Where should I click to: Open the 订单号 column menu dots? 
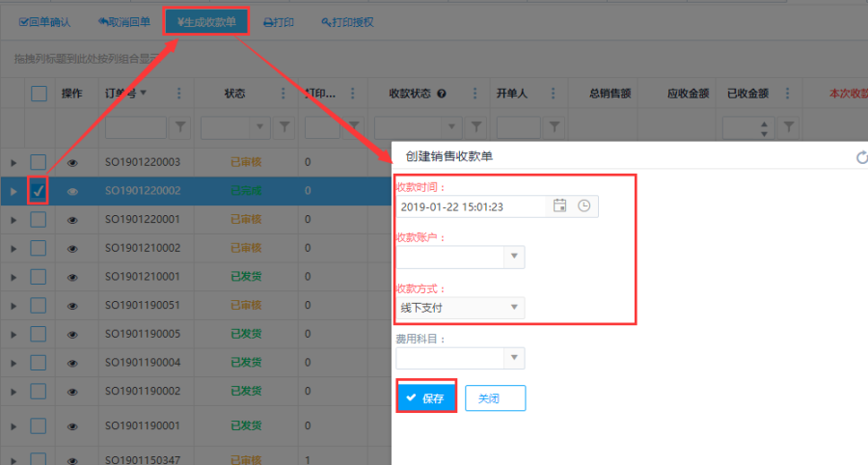point(178,94)
